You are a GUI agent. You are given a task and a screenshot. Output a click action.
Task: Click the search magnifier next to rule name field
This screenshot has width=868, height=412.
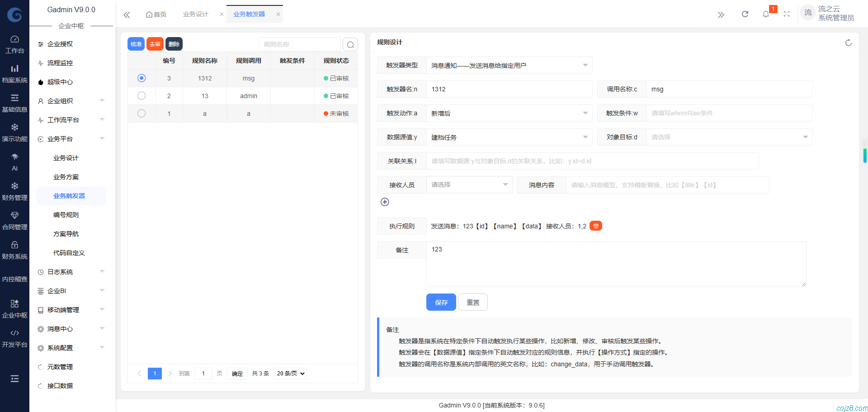click(x=350, y=44)
